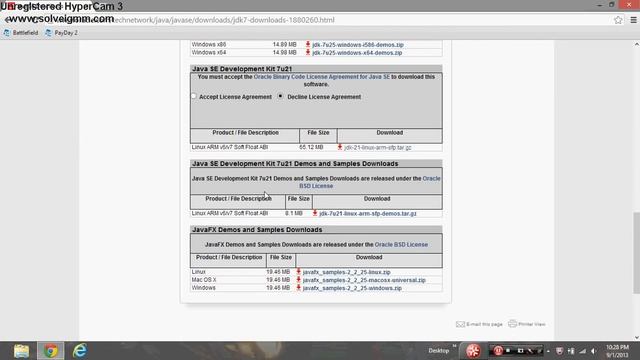Click download icon for javafx samples macosx-universal.zip
Viewport: 640px width, 360px height.
click(298, 280)
